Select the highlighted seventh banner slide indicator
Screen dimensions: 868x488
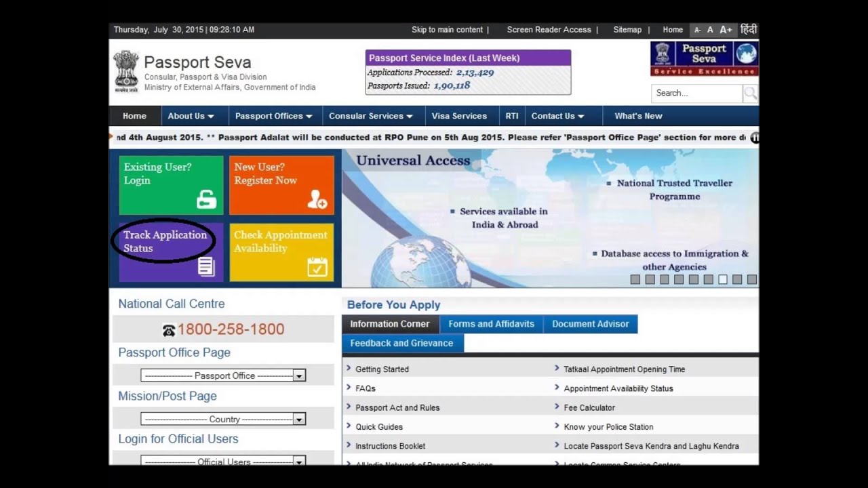coord(723,279)
